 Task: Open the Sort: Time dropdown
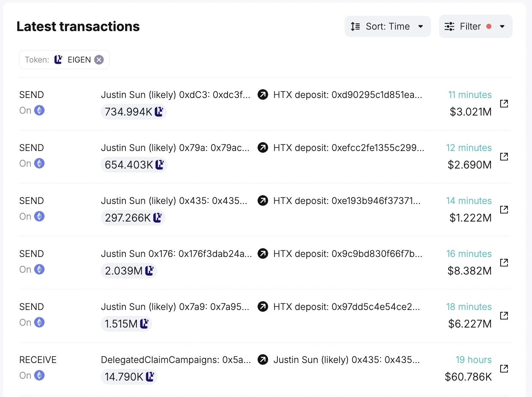[387, 26]
